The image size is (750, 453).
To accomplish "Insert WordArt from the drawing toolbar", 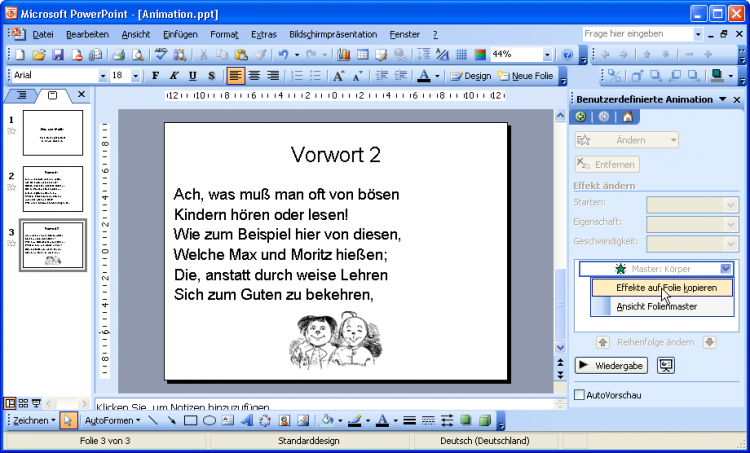I will pos(248,421).
